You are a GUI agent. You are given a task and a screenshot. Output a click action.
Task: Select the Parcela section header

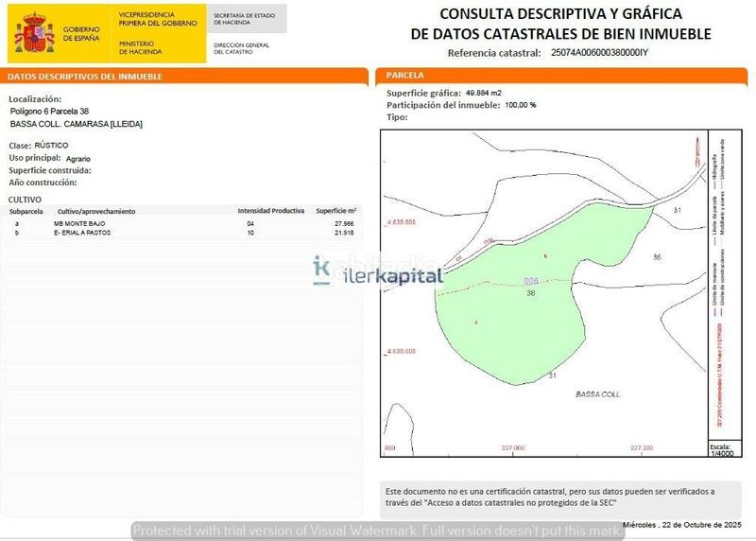tap(406, 75)
